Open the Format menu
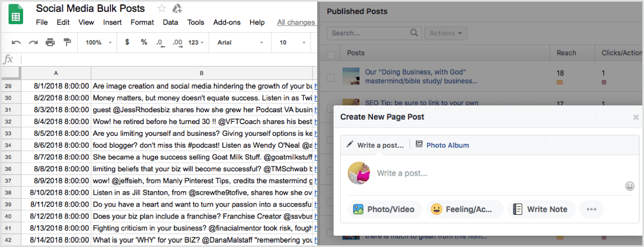644x247 pixels. click(x=142, y=23)
